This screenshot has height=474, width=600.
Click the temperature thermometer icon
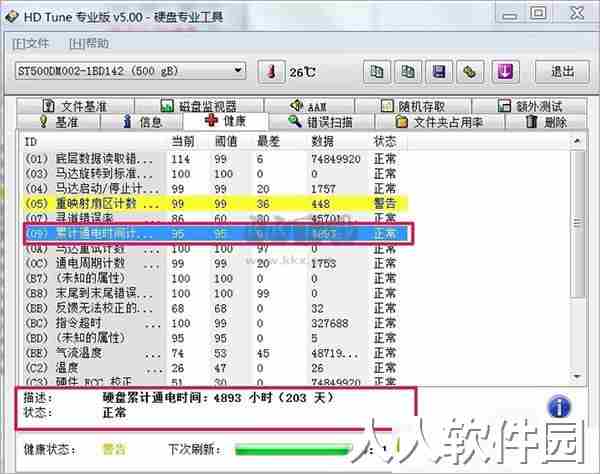[x=271, y=72]
